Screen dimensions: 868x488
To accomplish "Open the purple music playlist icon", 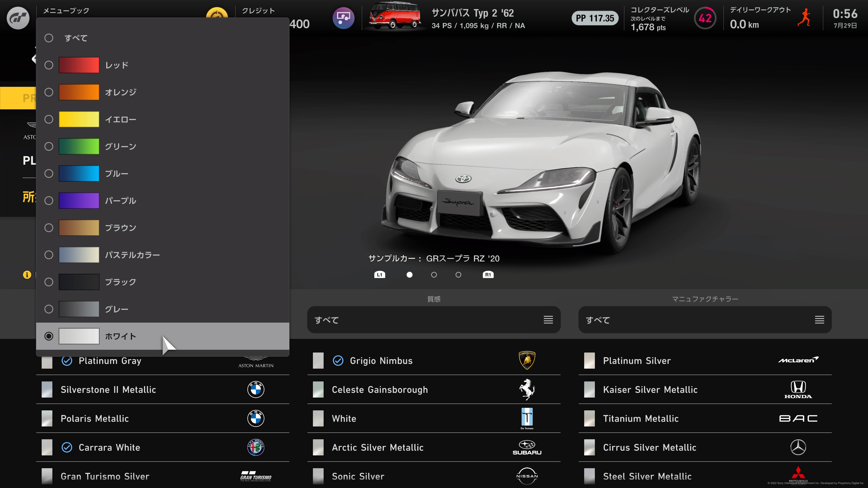I will [x=343, y=18].
